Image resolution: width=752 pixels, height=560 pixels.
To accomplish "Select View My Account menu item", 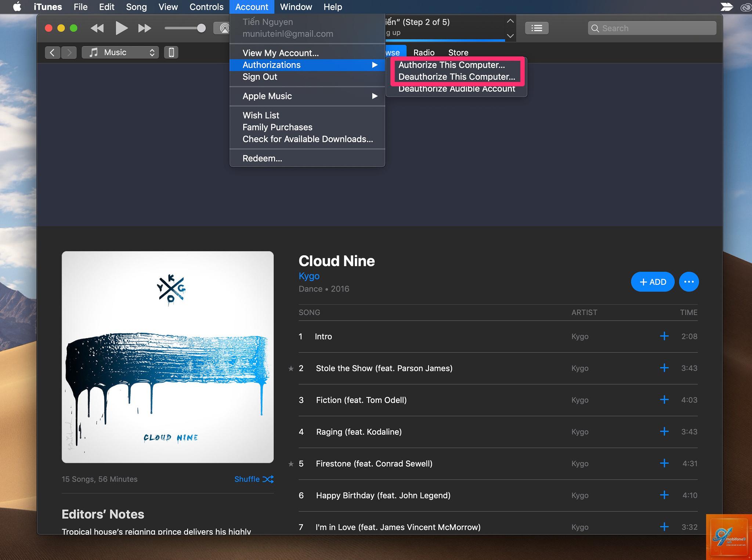I will [307, 53].
